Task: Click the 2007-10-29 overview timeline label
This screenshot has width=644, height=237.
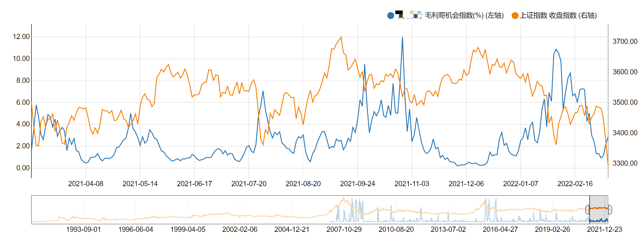Action: tap(344, 229)
